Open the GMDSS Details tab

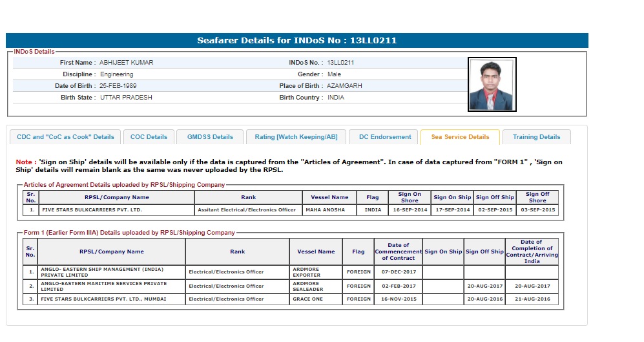coord(210,137)
